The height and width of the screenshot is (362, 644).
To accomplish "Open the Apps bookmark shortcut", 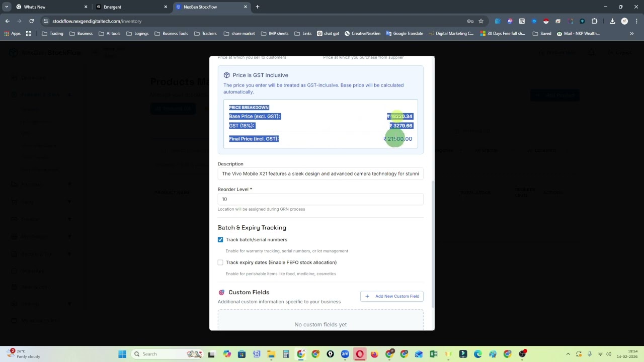I will (12, 34).
